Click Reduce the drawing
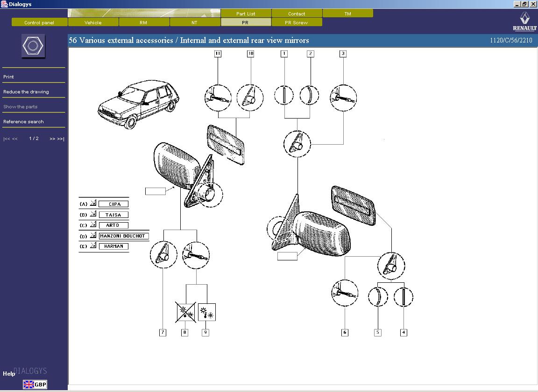This screenshot has width=538, height=392. pos(26,91)
